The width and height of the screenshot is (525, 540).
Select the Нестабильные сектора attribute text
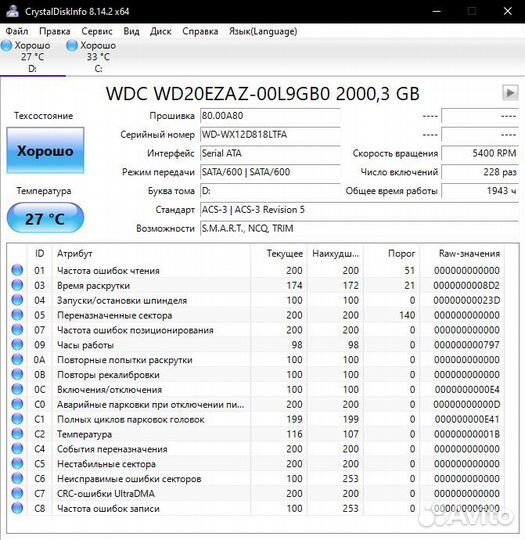point(106,464)
